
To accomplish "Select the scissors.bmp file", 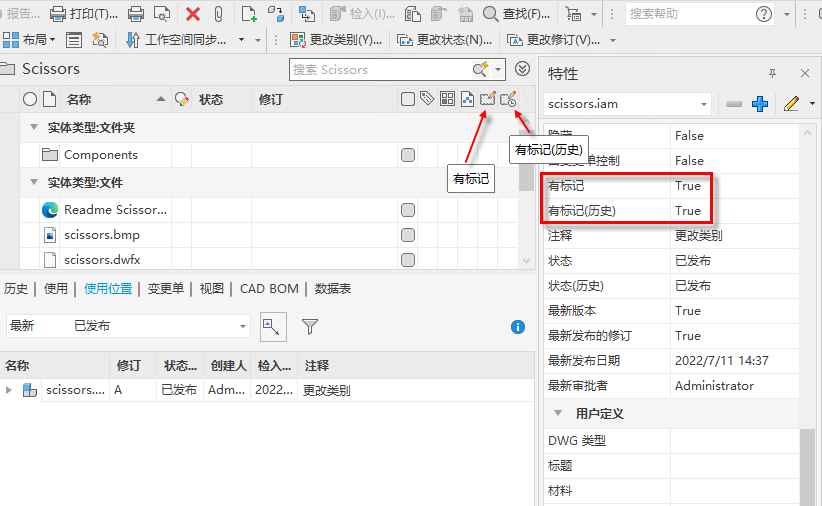I will coord(102,235).
